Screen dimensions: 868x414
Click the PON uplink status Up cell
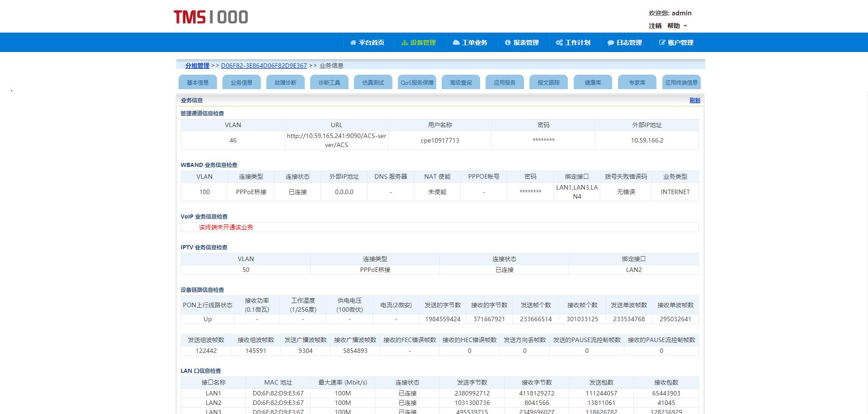208,319
